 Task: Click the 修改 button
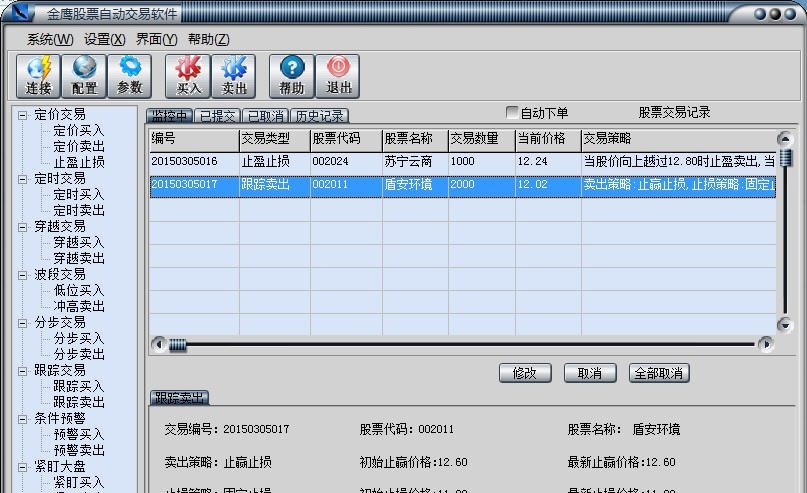tap(525, 373)
